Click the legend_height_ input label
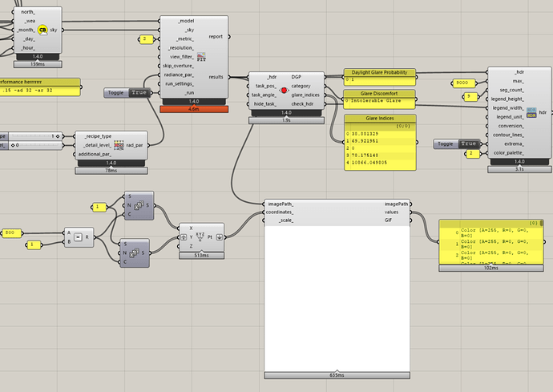This screenshot has height=392, width=553. click(507, 99)
